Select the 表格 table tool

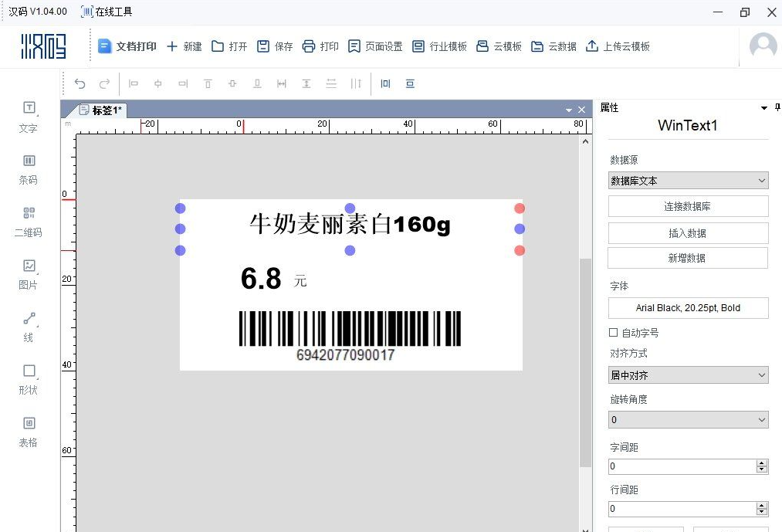click(x=29, y=431)
